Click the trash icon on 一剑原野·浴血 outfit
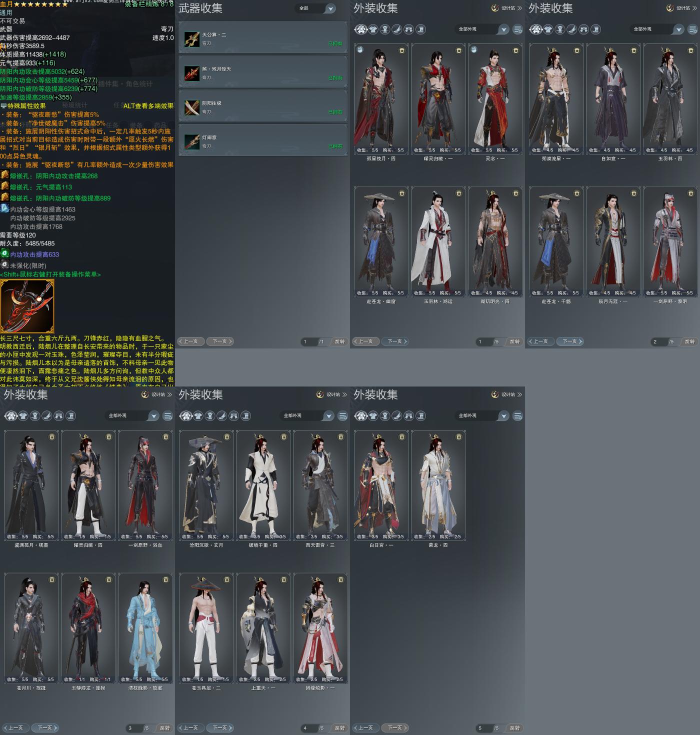 point(166,437)
